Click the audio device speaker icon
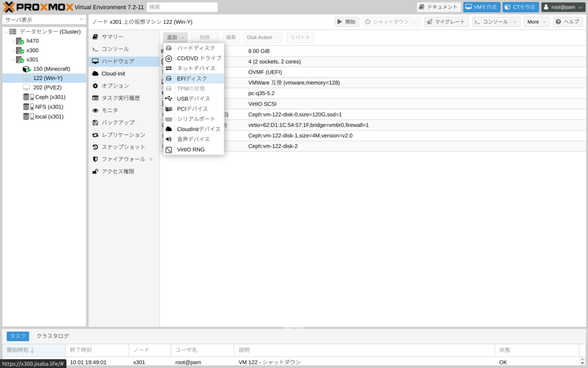Screen dimensions: 588x368 pyautogui.click(x=169, y=139)
